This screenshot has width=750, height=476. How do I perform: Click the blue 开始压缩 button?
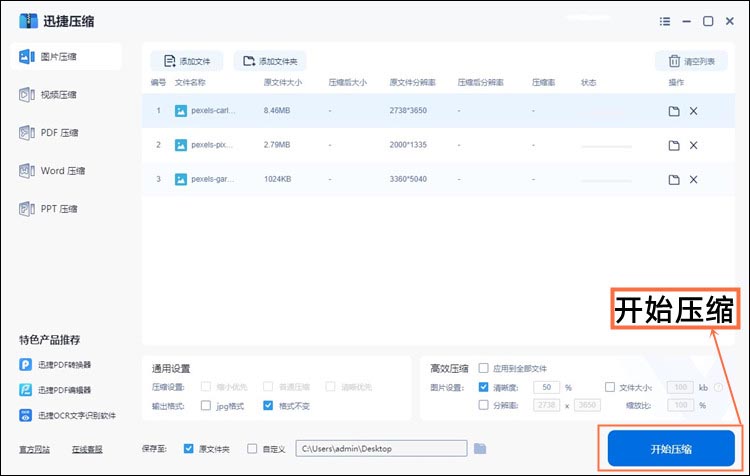click(x=671, y=448)
